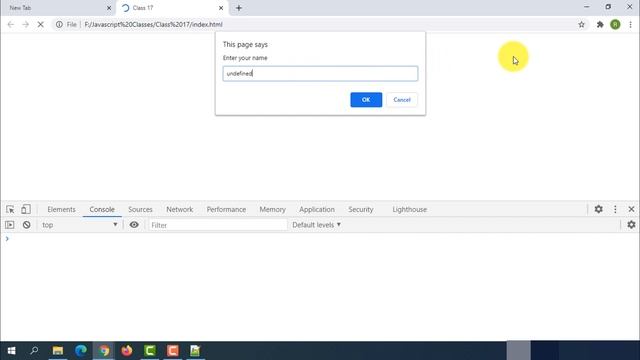Switch to the Application tab

[x=317, y=209]
